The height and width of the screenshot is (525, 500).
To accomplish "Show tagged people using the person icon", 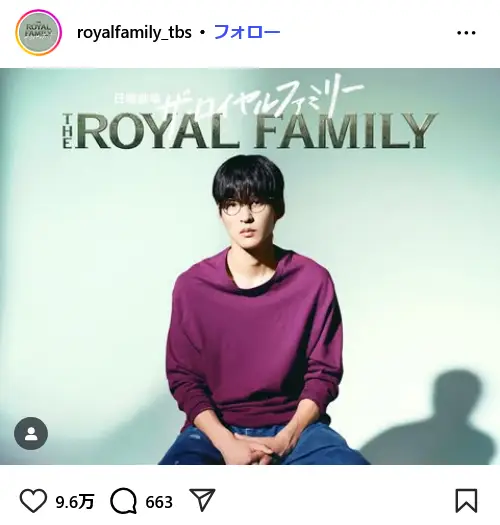I will click(x=31, y=433).
